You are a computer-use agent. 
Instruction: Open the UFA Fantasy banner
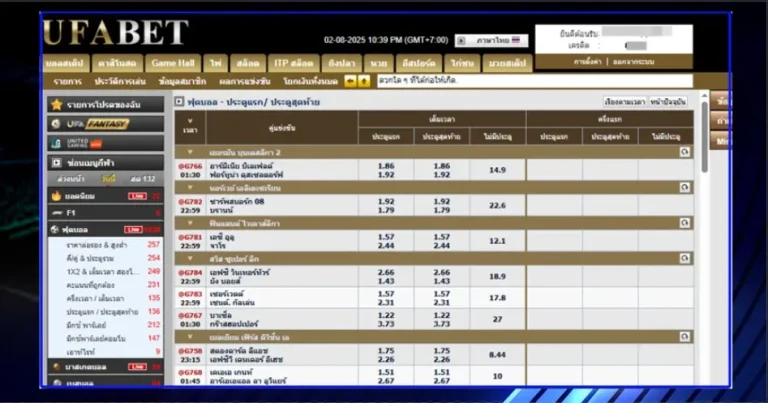[105, 124]
